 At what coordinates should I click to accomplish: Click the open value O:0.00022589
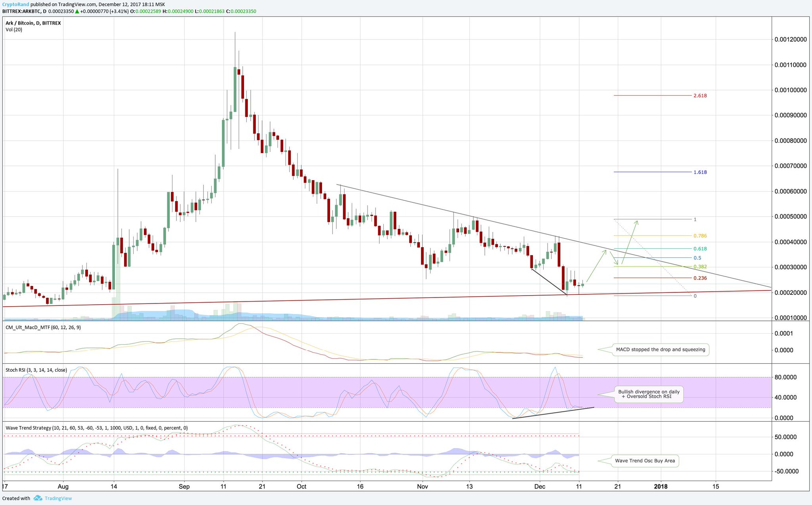click(x=146, y=11)
